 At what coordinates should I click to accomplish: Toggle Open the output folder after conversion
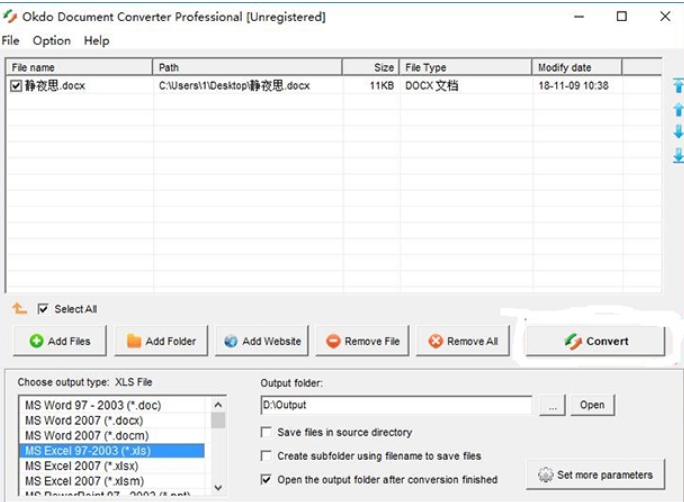point(266,479)
